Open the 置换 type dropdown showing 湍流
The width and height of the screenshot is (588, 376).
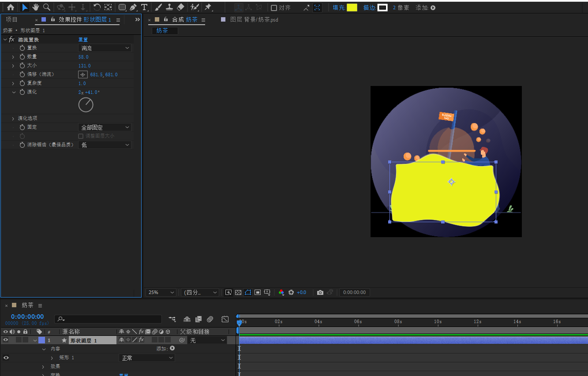(x=105, y=48)
